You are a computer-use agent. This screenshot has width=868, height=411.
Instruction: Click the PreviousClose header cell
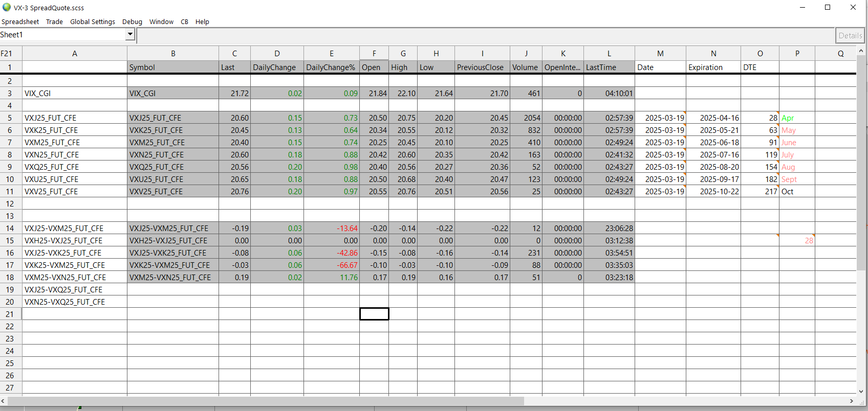click(x=482, y=67)
